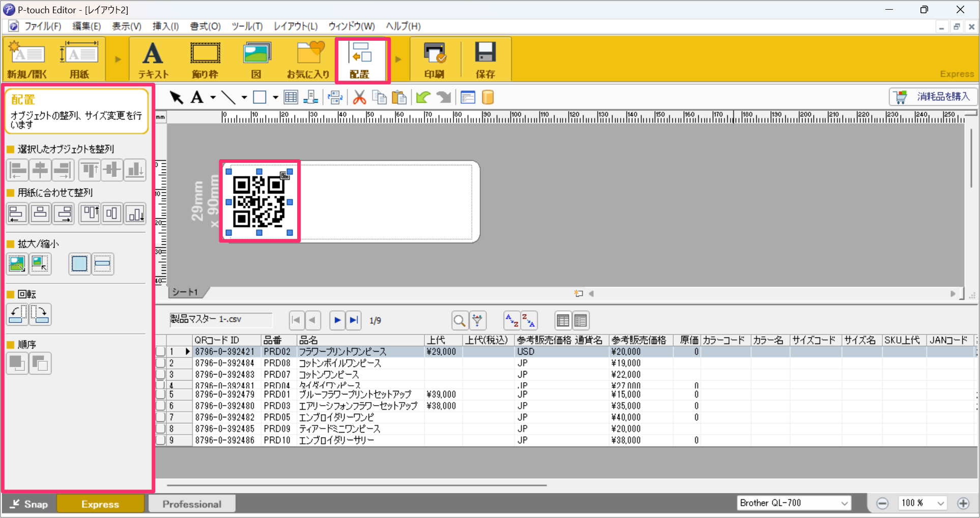Viewport: 980px width, 518px height.
Task: Align selected objects to top edge
Action: [x=90, y=170]
